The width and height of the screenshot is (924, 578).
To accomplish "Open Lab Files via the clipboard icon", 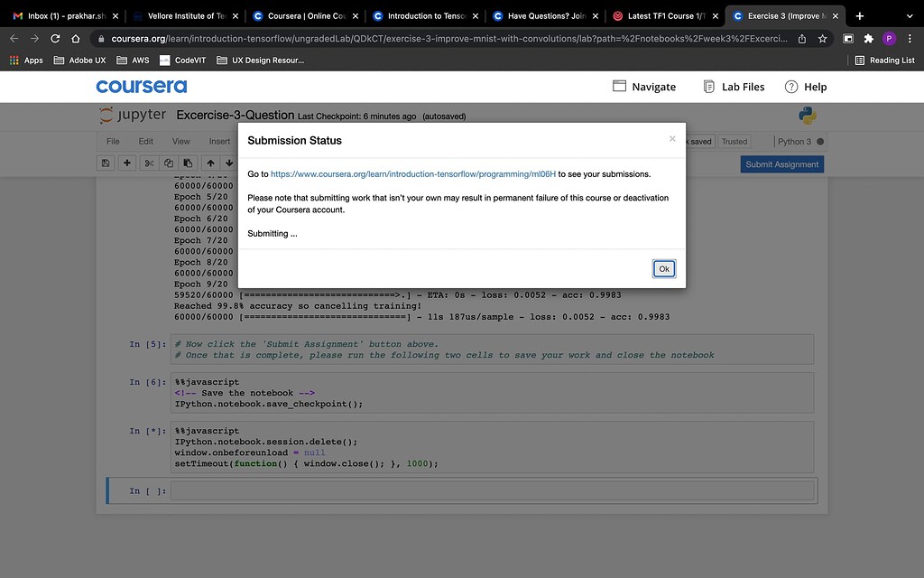I will click(x=708, y=87).
